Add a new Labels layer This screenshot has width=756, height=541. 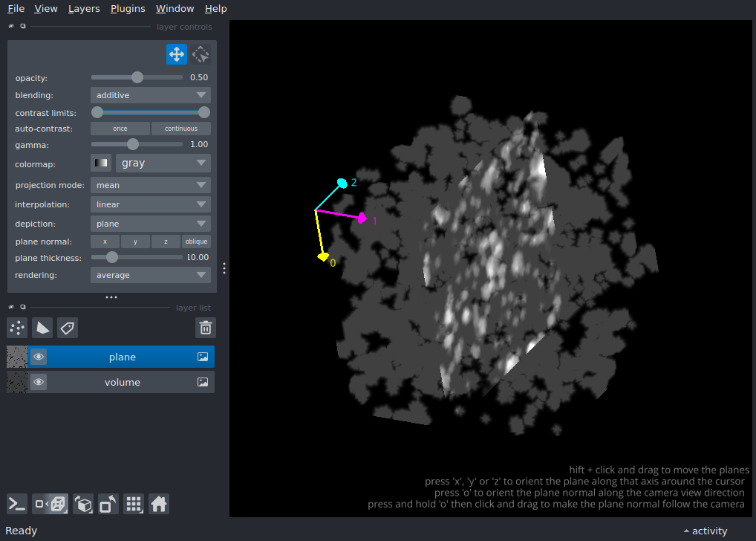tap(67, 328)
